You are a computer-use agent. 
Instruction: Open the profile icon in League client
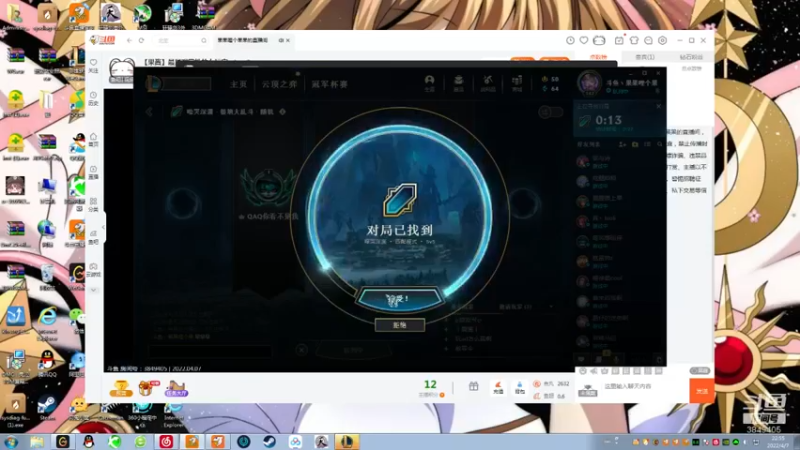tap(430, 83)
